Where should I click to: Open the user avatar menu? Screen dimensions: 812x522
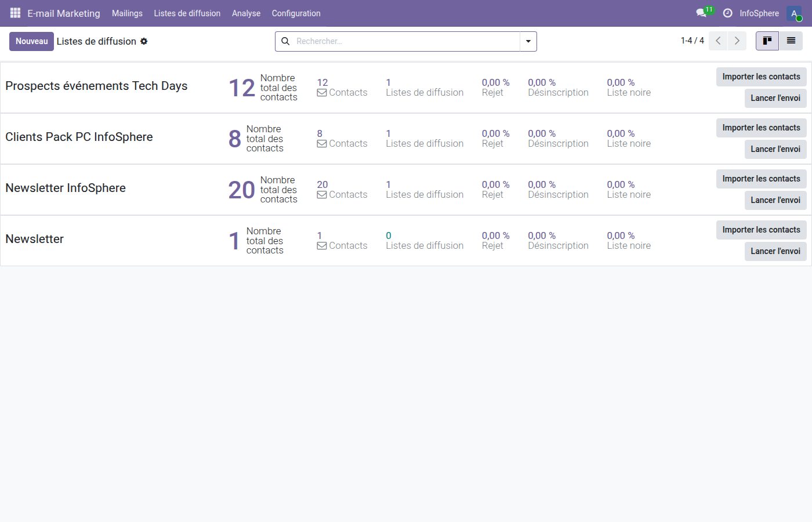[793, 13]
